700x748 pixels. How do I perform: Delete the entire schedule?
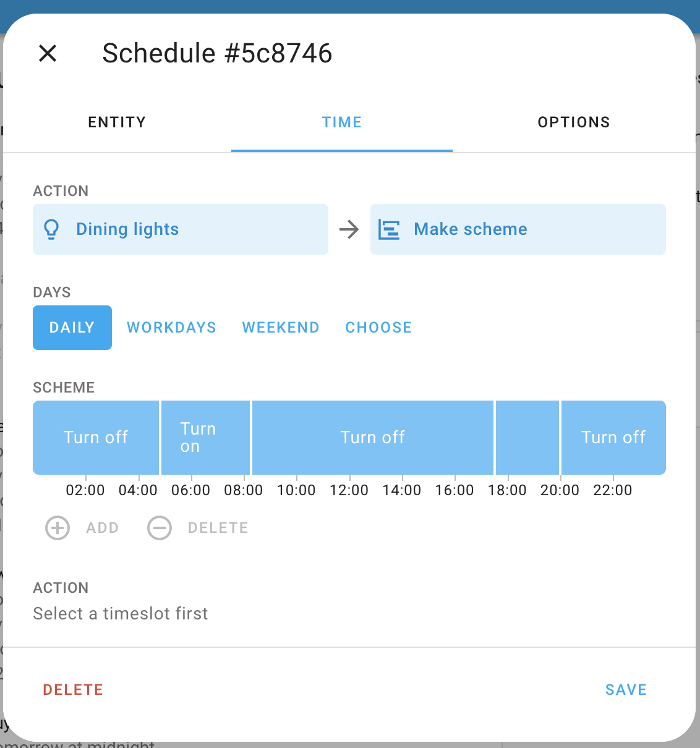point(73,689)
